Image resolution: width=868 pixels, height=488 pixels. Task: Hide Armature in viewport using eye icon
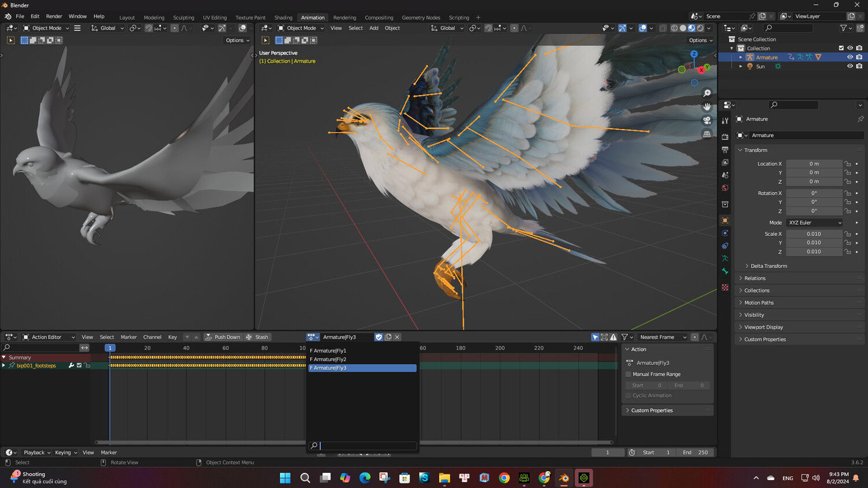pos(850,57)
